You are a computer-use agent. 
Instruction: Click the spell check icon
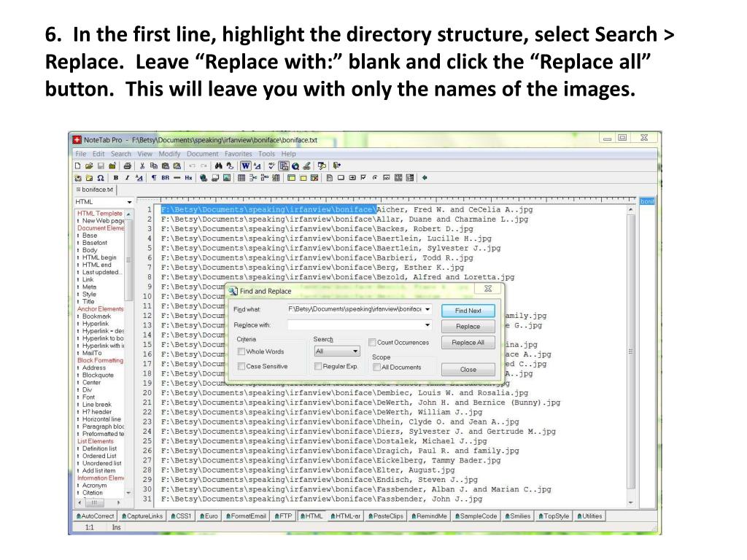click(x=271, y=166)
